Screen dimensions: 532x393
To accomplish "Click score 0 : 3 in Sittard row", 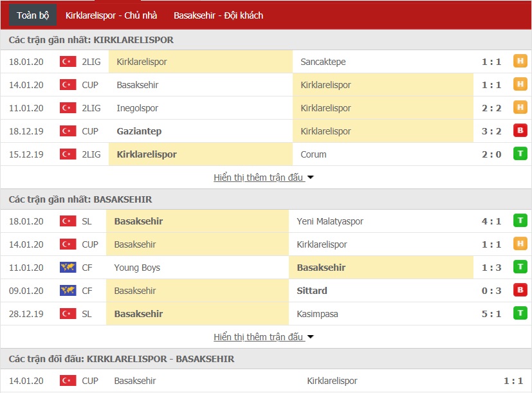I will coord(491,291).
